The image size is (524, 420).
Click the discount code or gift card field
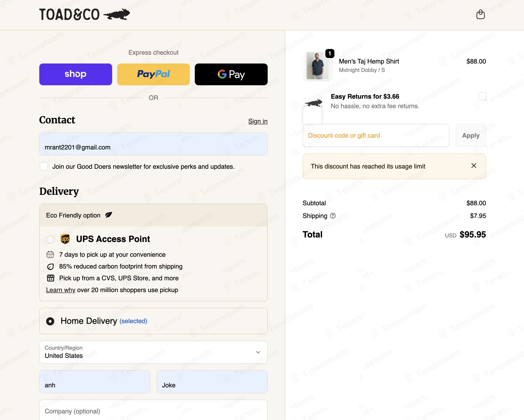pos(376,135)
